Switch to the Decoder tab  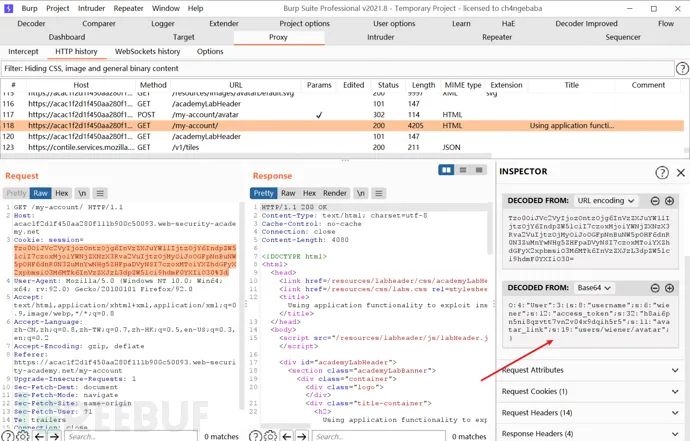pos(31,24)
